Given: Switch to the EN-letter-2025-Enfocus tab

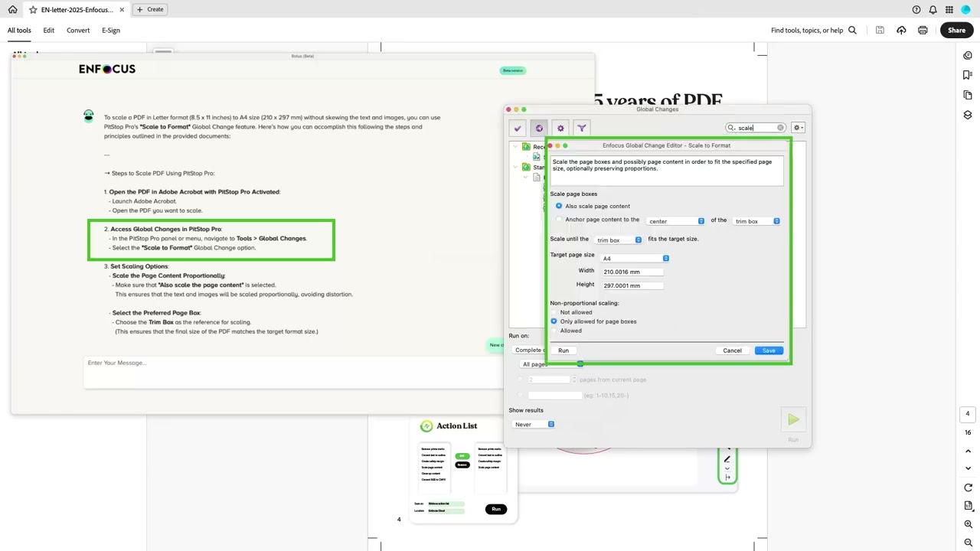Looking at the screenshot, I should [76, 10].
